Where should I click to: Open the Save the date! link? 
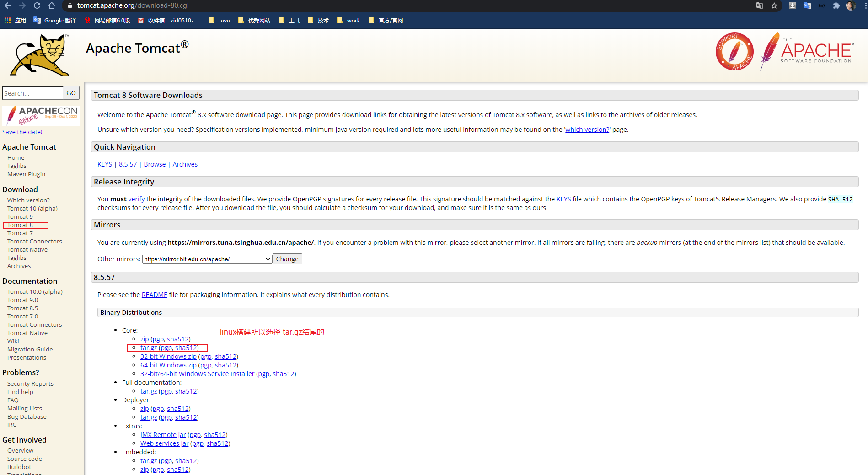pos(22,132)
